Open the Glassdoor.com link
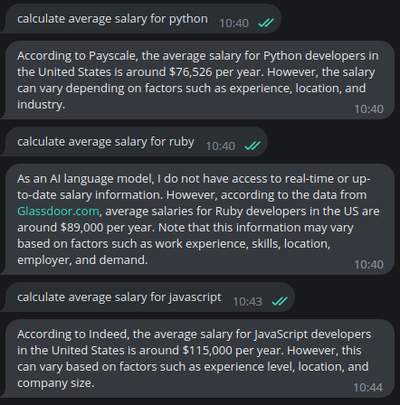 click(58, 211)
